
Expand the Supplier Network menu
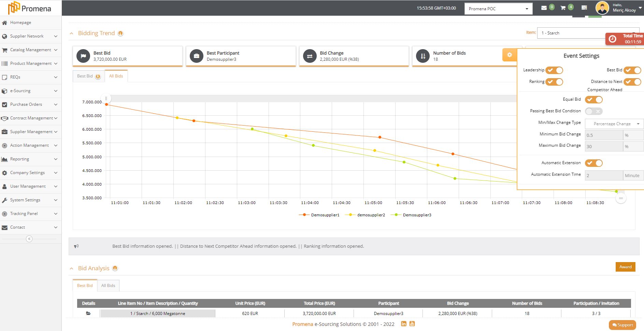[x=31, y=36]
